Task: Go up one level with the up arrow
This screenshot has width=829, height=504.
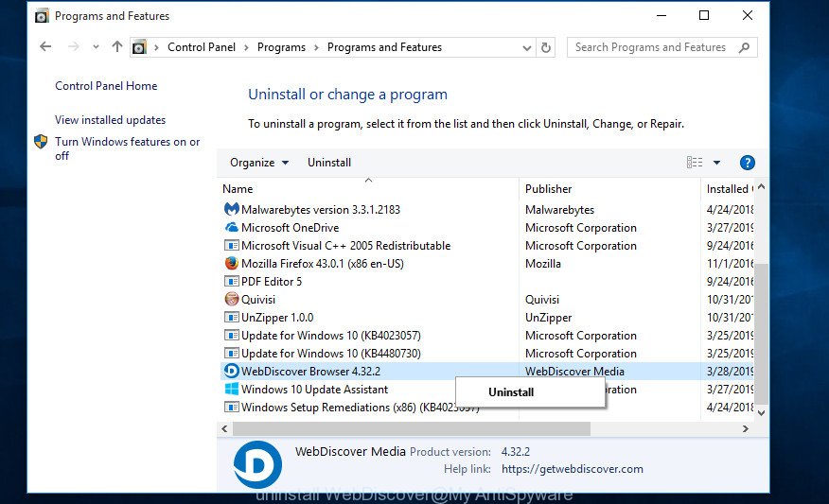Action: click(x=117, y=47)
